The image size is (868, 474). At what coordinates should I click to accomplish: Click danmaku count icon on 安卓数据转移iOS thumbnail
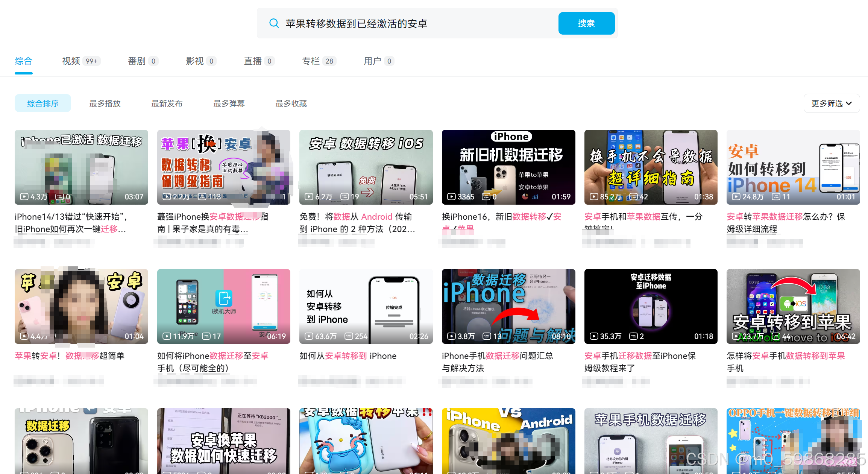click(x=344, y=196)
